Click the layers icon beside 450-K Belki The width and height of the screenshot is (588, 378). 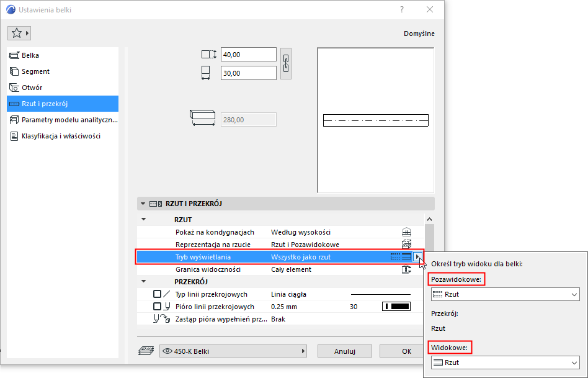tap(146, 351)
